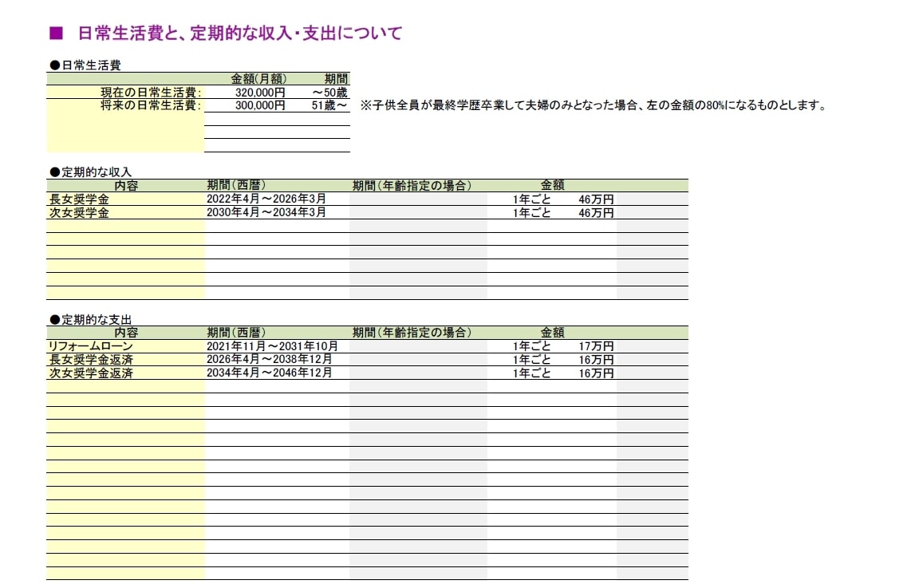The width and height of the screenshot is (919, 588).
Task: Select the 現在の日常生活費 label
Action: coord(151,92)
